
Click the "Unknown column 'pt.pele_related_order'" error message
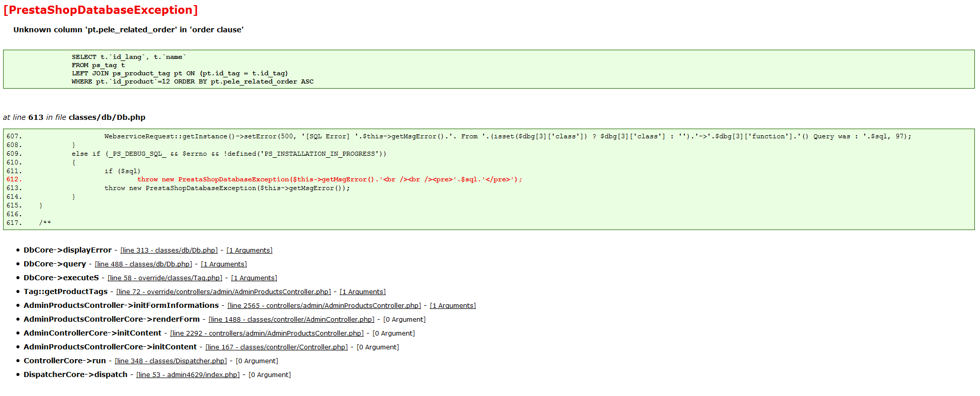point(129,30)
